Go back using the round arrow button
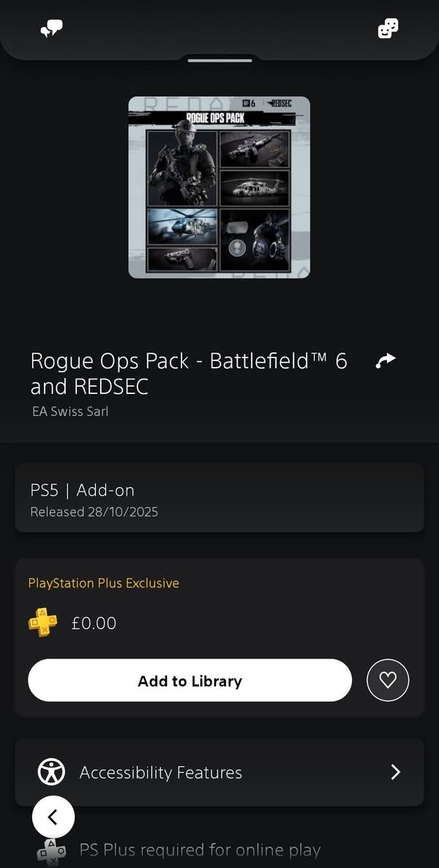 coord(53,817)
